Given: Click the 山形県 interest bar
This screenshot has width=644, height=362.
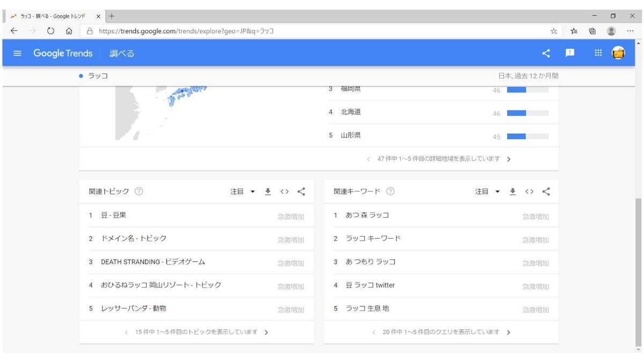Looking at the screenshot, I should (x=528, y=136).
